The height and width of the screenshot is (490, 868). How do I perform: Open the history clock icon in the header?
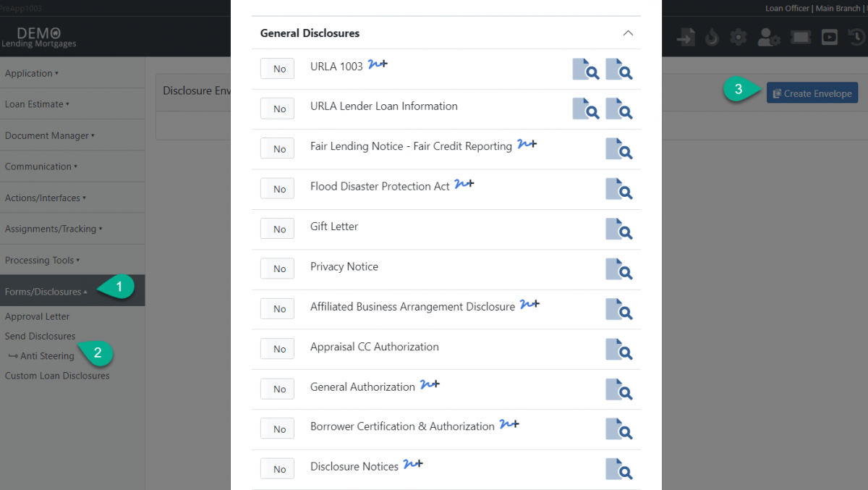[x=856, y=38]
